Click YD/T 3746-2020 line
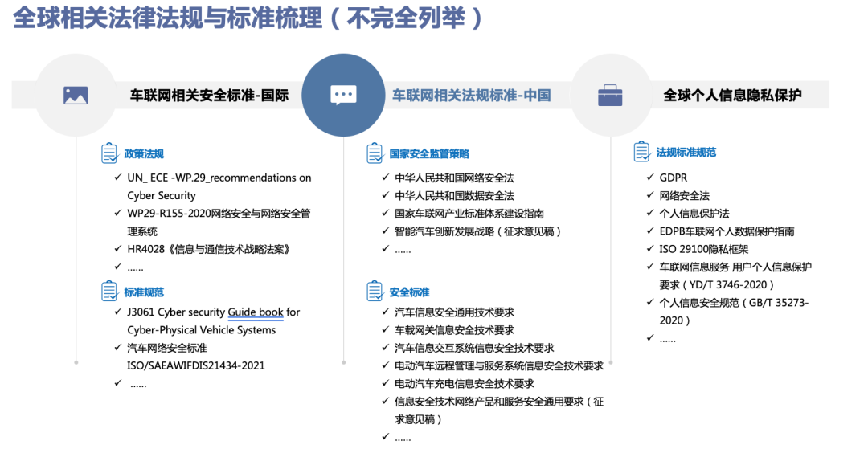Image resolution: width=868 pixels, height=453 pixels. [x=717, y=285]
